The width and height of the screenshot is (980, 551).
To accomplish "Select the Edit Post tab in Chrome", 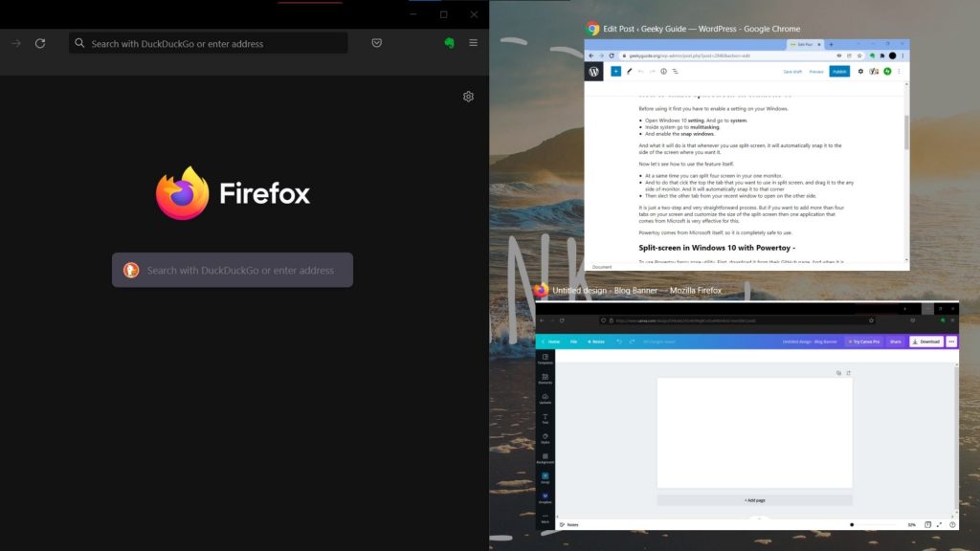I will point(805,44).
